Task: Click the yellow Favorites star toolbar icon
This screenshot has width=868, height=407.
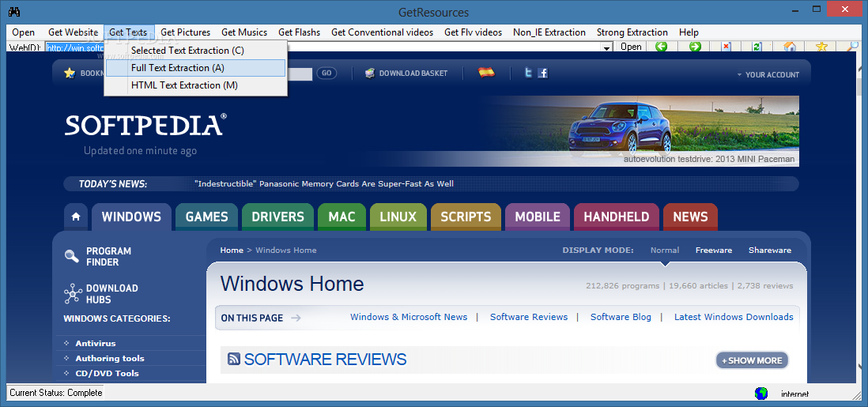Action: 822,47
